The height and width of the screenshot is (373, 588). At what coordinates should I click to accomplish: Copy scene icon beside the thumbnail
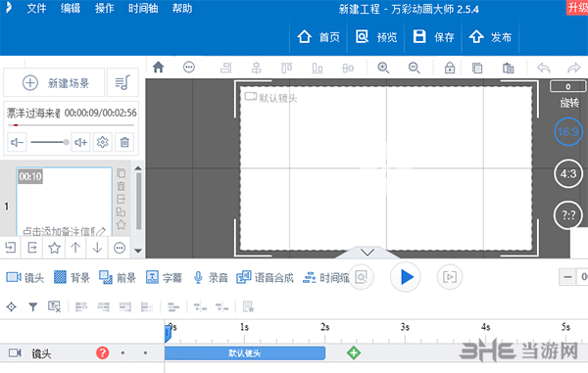122,173
